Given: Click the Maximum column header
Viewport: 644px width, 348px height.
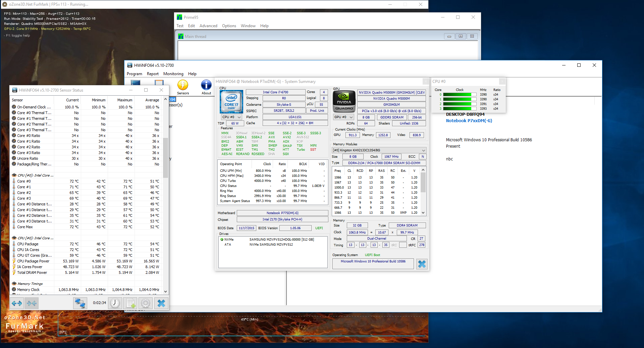Looking at the screenshot, I should (x=125, y=100).
